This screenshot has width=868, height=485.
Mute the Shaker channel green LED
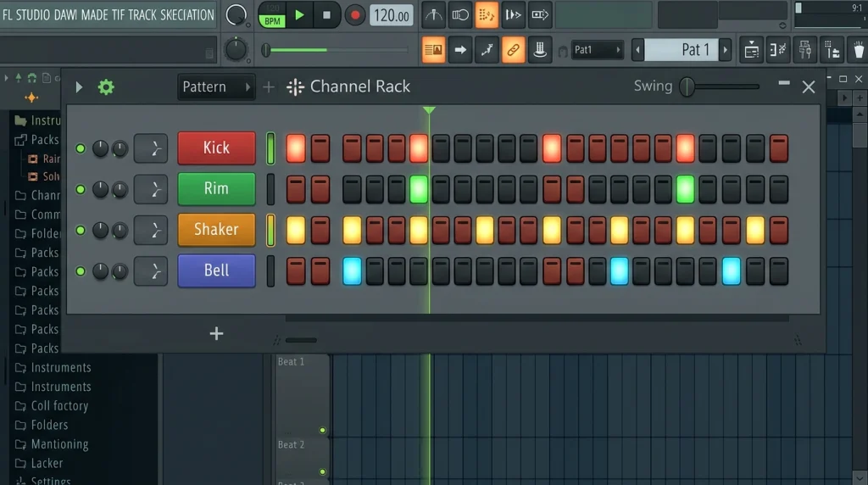click(x=81, y=231)
